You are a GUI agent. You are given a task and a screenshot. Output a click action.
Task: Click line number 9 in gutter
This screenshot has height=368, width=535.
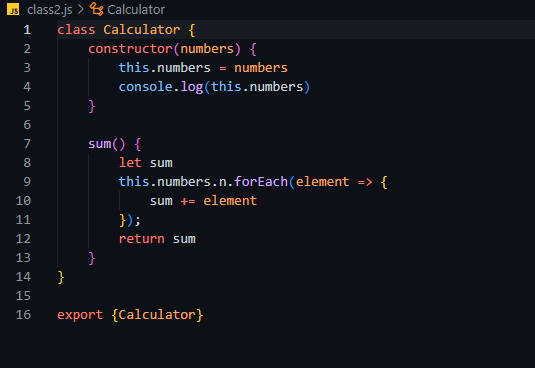click(27, 182)
